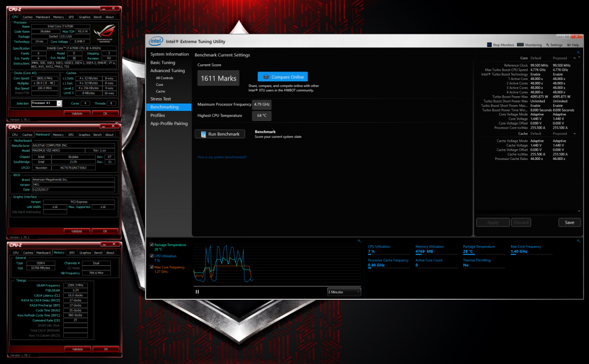The image size is (589, 364).
Task: Open the Monitoring view from its icon
Action: [x=520, y=45]
